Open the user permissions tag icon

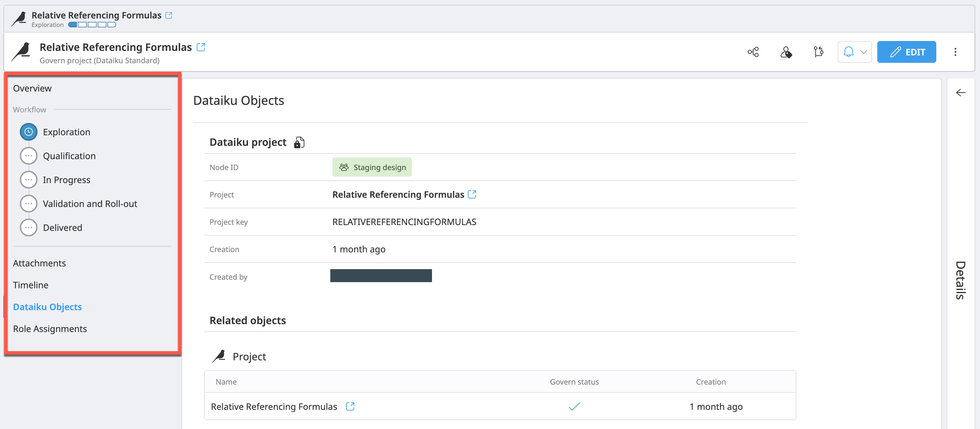(786, 52)
